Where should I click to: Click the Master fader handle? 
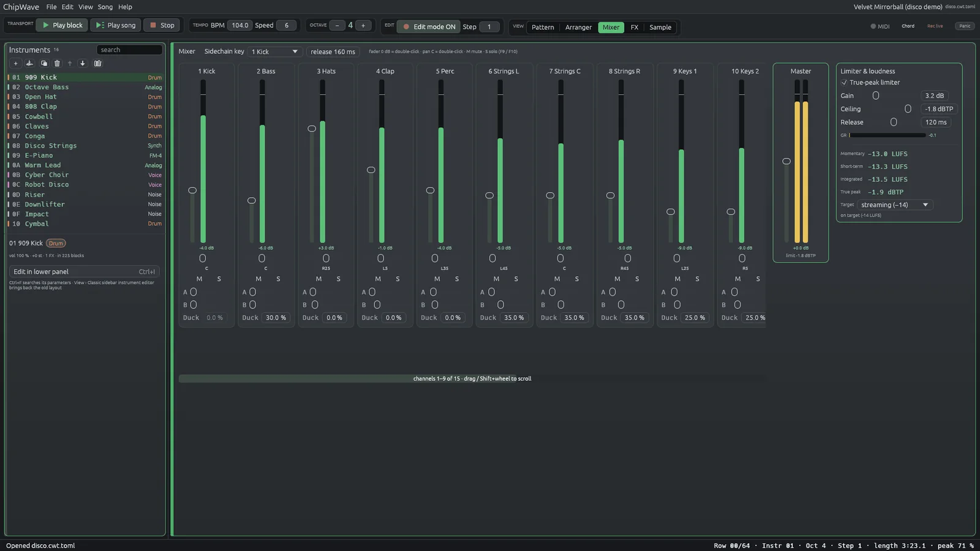click(786, 161)
